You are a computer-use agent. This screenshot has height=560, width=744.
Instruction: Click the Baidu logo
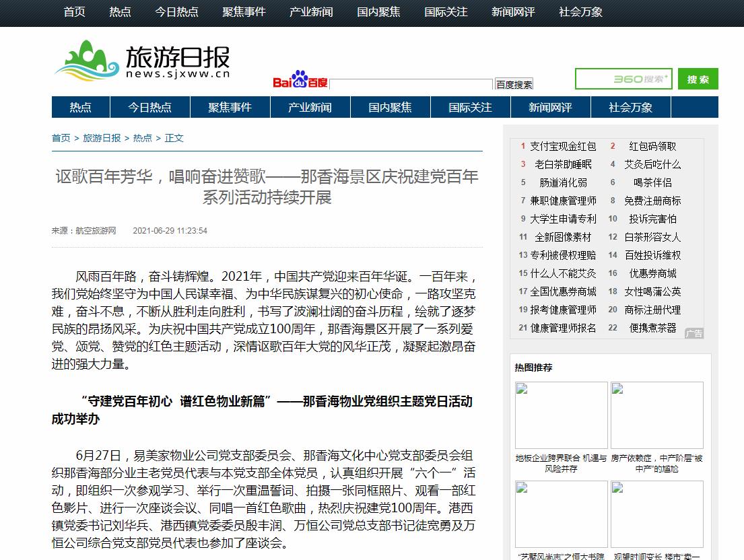[x=300, y=80]
